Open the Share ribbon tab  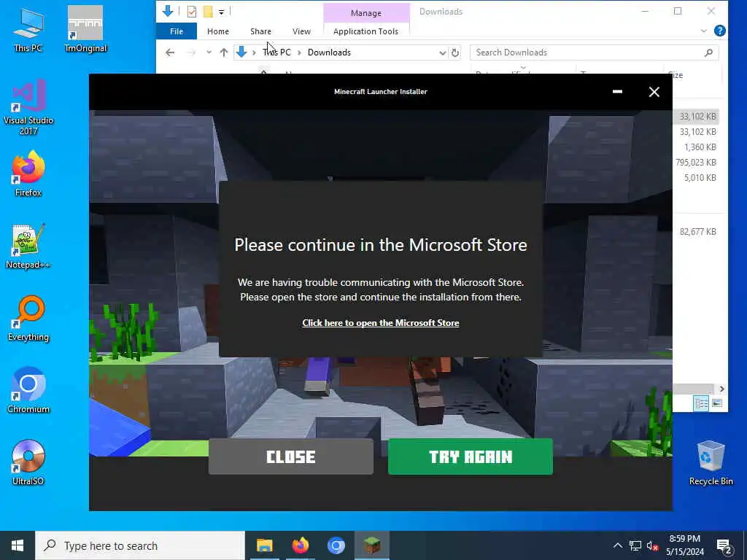pos(260,31)
